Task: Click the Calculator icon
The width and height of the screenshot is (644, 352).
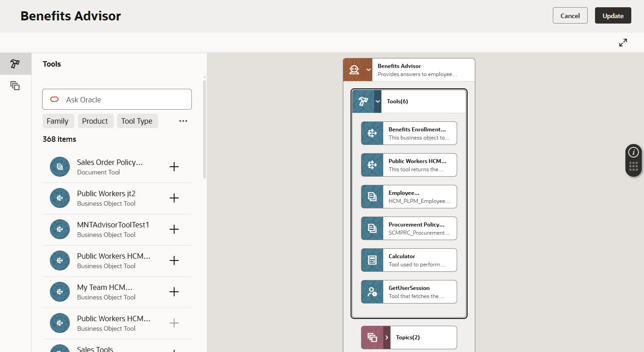Action: pyautogui.click(x=372, y=260)
